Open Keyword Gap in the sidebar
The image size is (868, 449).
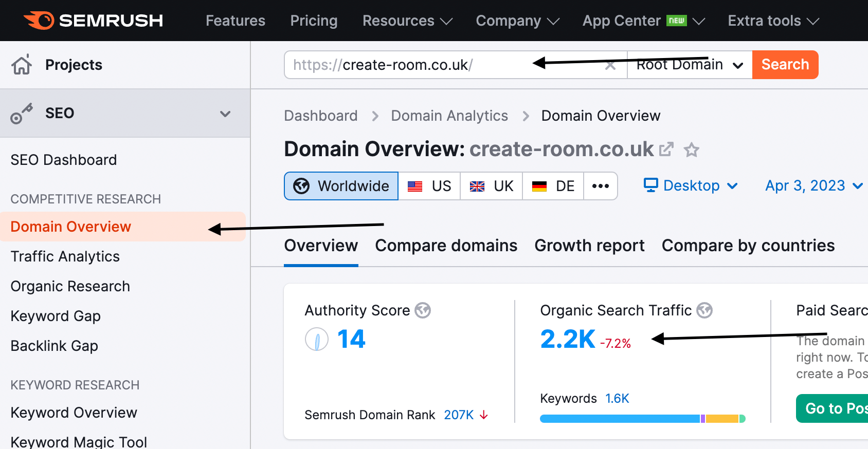tap(56, 316)
